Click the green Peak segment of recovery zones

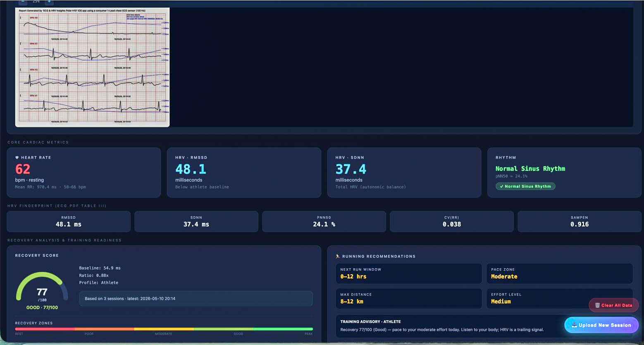283,329
